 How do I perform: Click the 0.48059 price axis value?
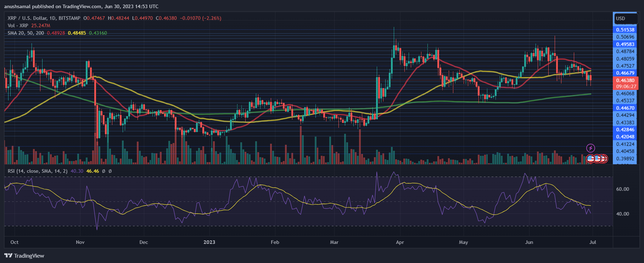[x=625, y=59]
